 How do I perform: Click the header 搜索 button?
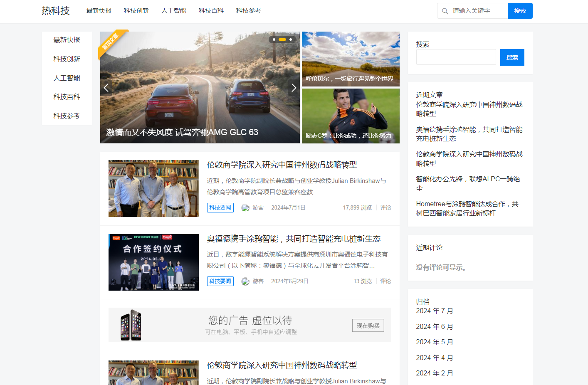pyautogui.click(x=520, y=11)
